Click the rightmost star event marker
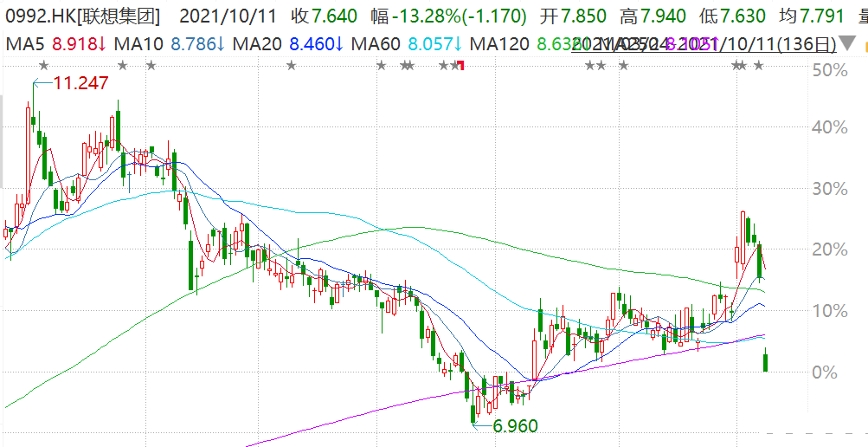This screenshot has height=447, width=868. tap(758, 66)
